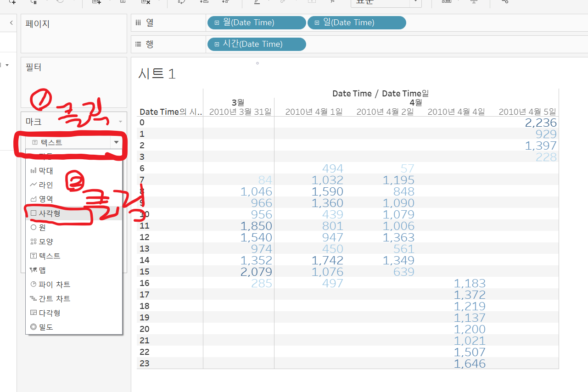Select the 3월 month header
This screenshot has height=392, width=588.
(x=238, y=102)
